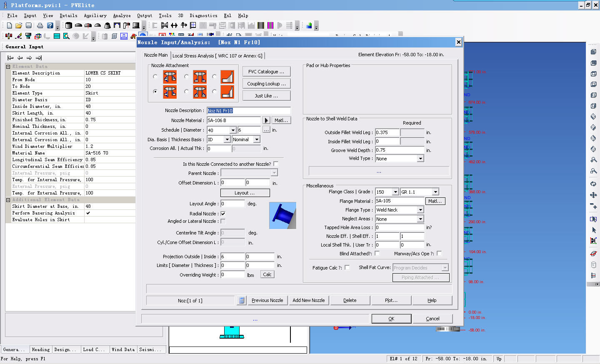Click the Save diskette toolbar icon
This screenshot has height=364, width=600.
[28, 26]
